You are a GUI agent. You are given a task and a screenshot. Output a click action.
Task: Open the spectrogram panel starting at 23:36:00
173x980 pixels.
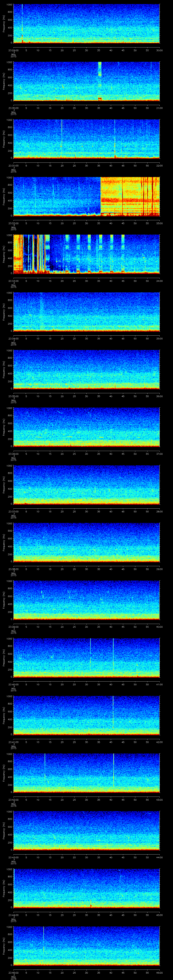(x=86, y=427)
